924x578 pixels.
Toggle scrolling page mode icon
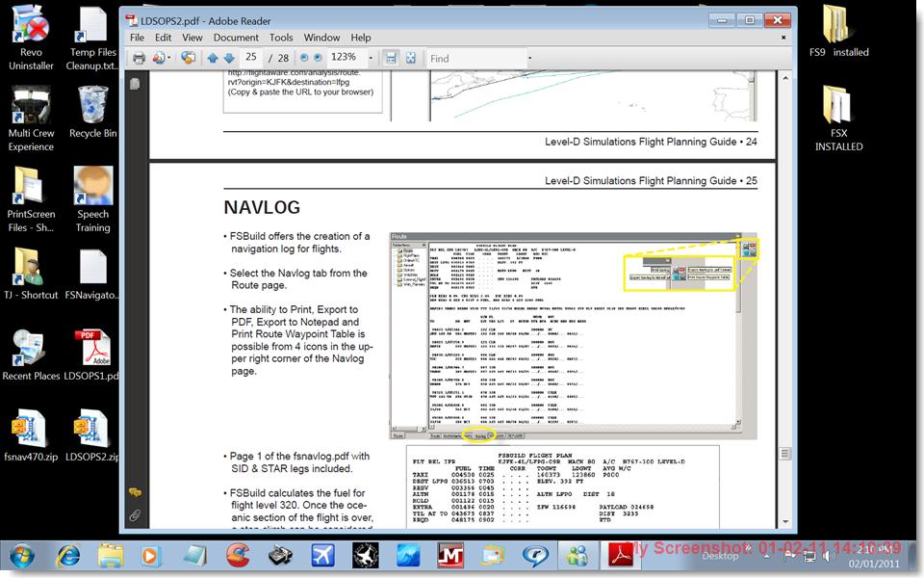point(391,58)
